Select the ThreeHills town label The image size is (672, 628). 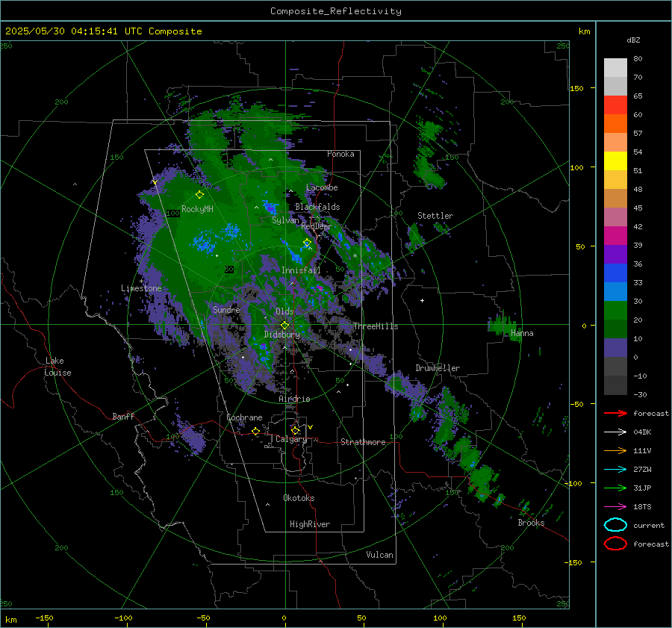[x=376, y=326]
